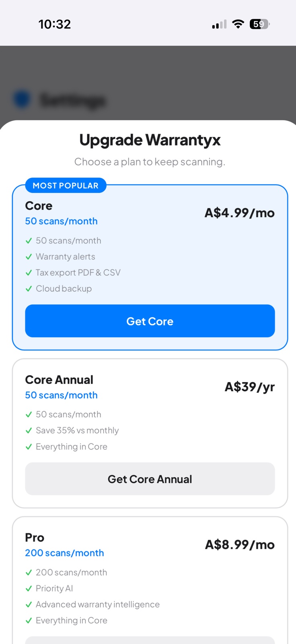Tap the clock showing 10:32
The image size is (296, 644).
[55, 24]
